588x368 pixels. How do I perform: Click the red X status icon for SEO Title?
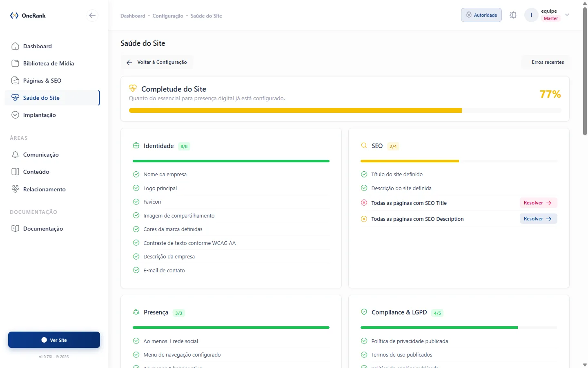point(364,203)
